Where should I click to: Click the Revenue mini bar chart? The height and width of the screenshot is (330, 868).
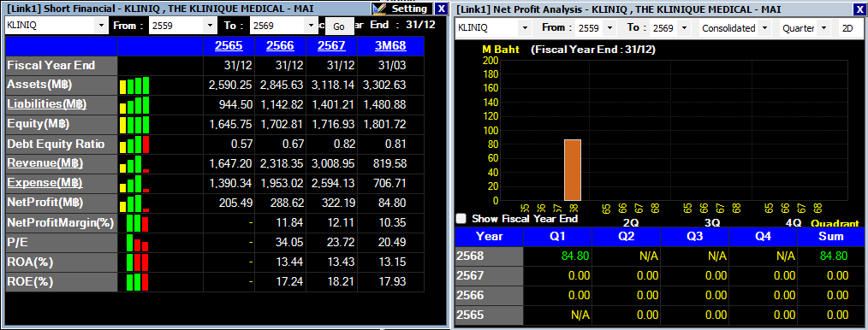pyautogui.click(x=134, y=164)
